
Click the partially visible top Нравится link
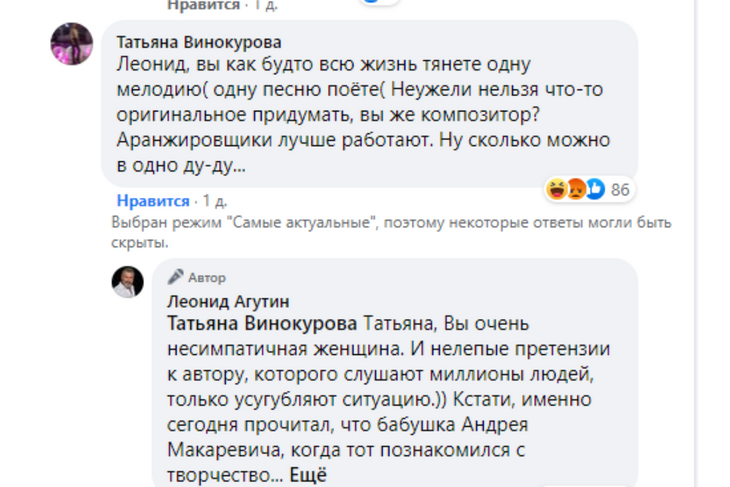pos(204,5)
